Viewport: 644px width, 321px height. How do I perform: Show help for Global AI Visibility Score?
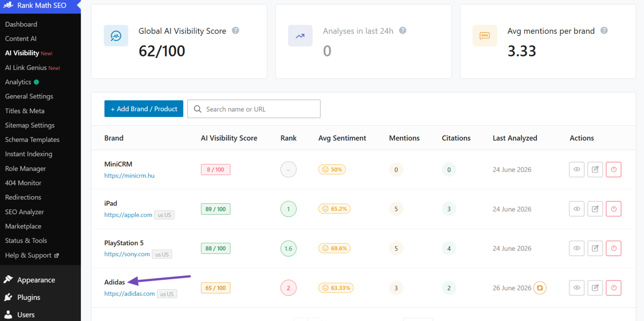[x=236, y=30]
